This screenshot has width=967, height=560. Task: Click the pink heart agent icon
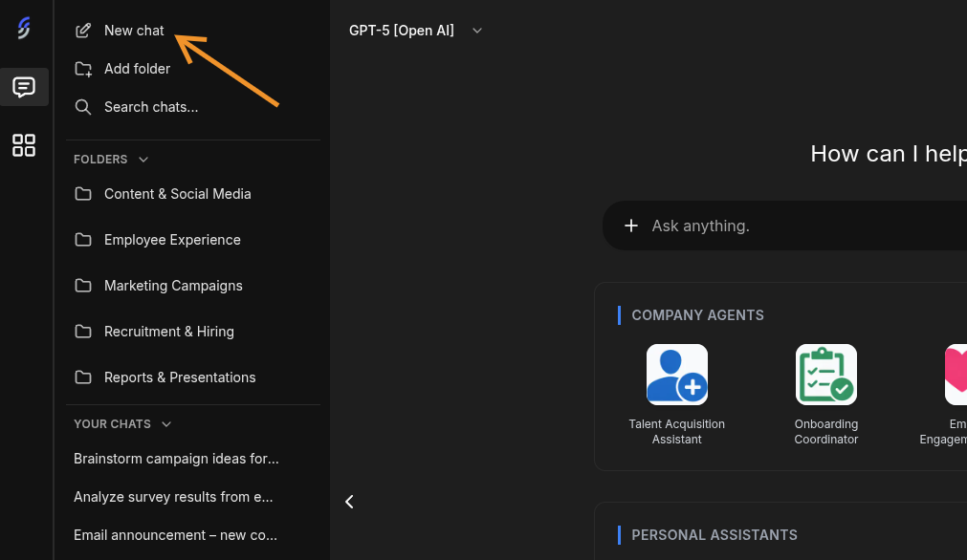(x=956, y=375)
